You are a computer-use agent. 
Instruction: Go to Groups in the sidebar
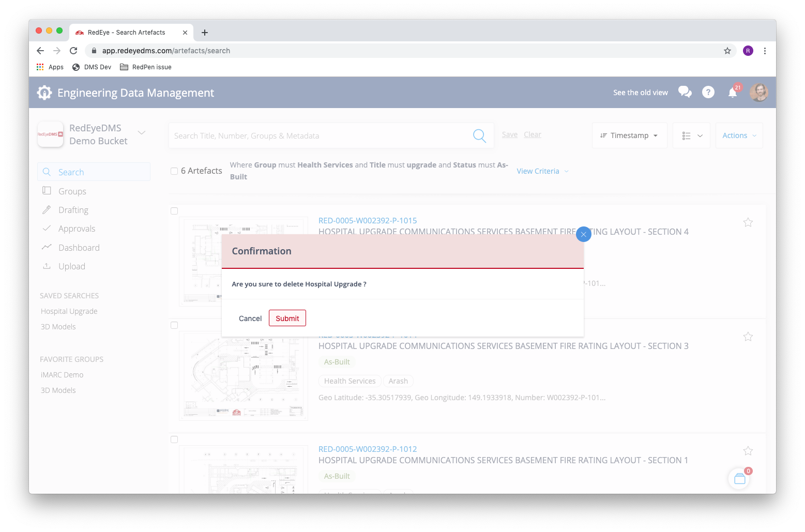[x=72, y=191]
